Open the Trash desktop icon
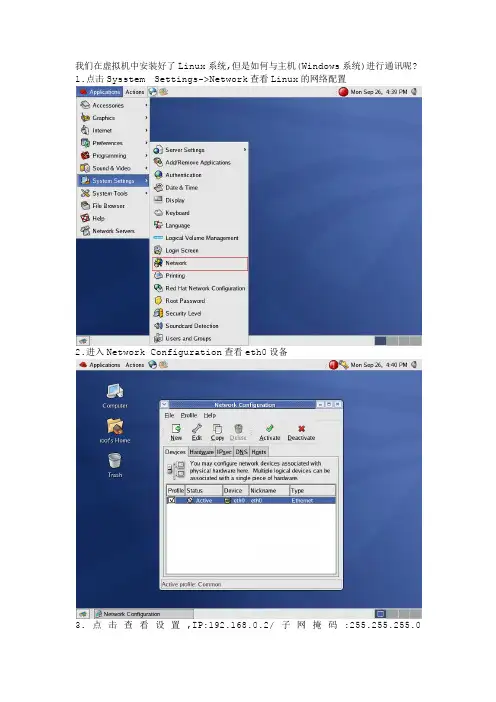496x702 pixels. [115, 465]
